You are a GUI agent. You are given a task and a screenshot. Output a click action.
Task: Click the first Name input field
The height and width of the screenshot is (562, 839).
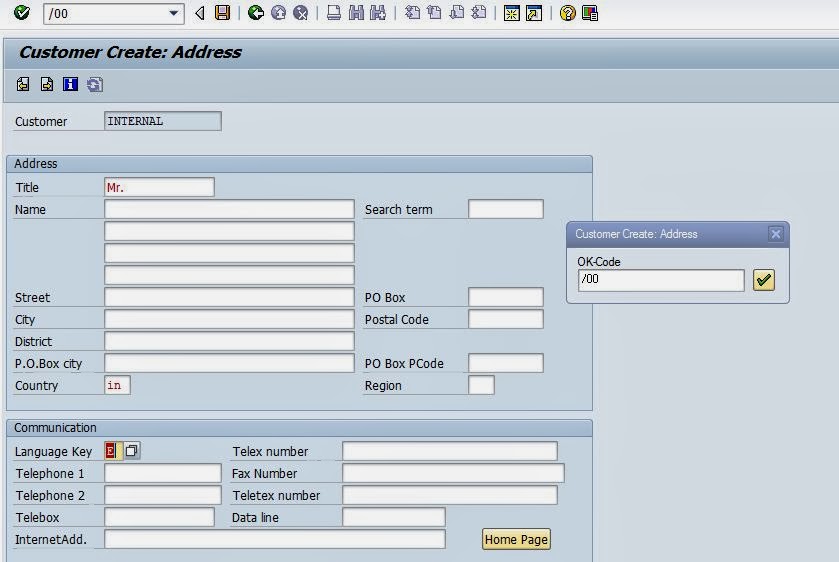coord(229,210)
